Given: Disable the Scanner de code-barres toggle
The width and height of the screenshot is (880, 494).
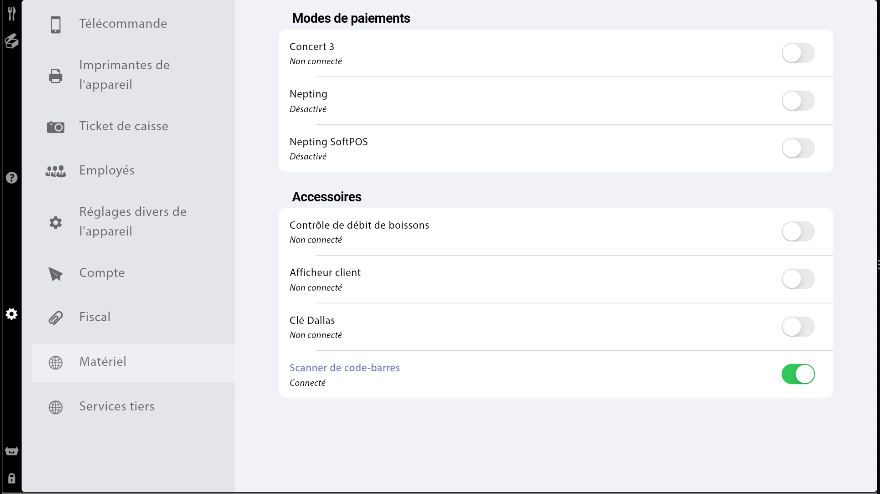Looking at the screenshot, I should [798, 374].
